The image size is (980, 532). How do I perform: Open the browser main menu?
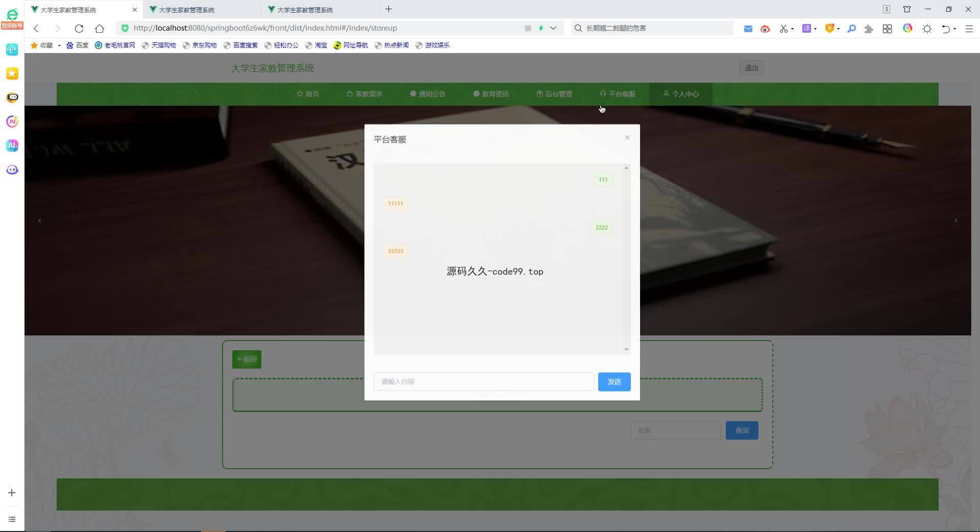969,29
